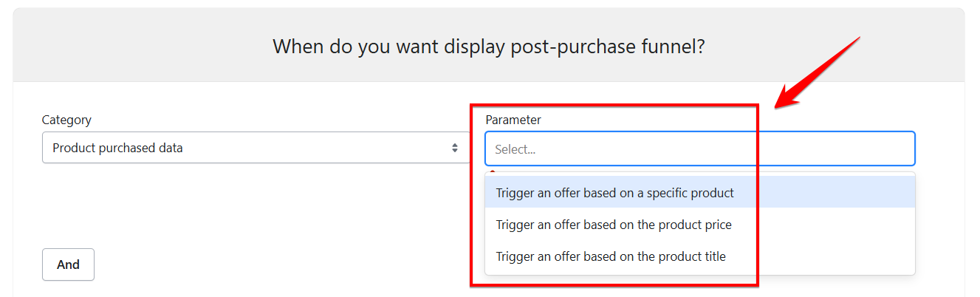Viewport: 980px width, 297px height.
Task: Click the "Product purchased data" selected value text
Action: click(x=117, y=148)
